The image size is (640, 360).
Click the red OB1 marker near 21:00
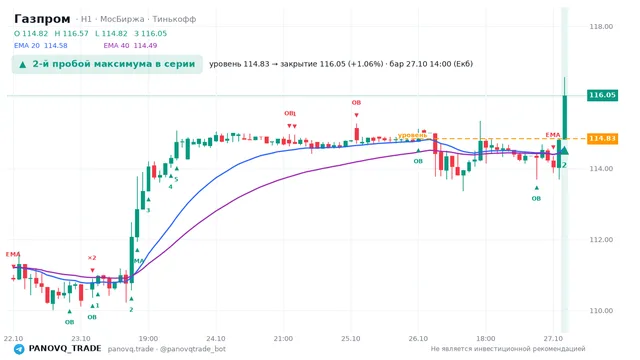click(x=290, y=113)
